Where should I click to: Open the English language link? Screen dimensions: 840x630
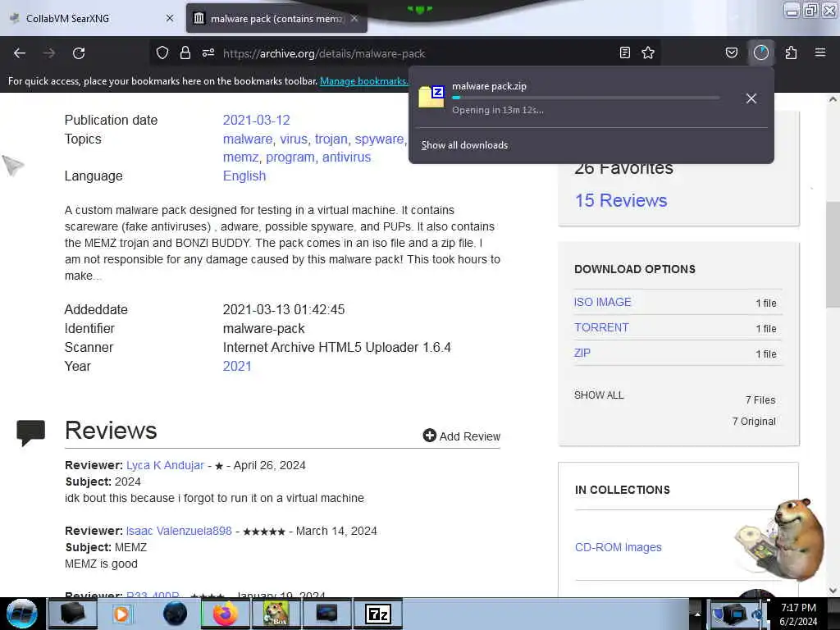pos(244,176)
